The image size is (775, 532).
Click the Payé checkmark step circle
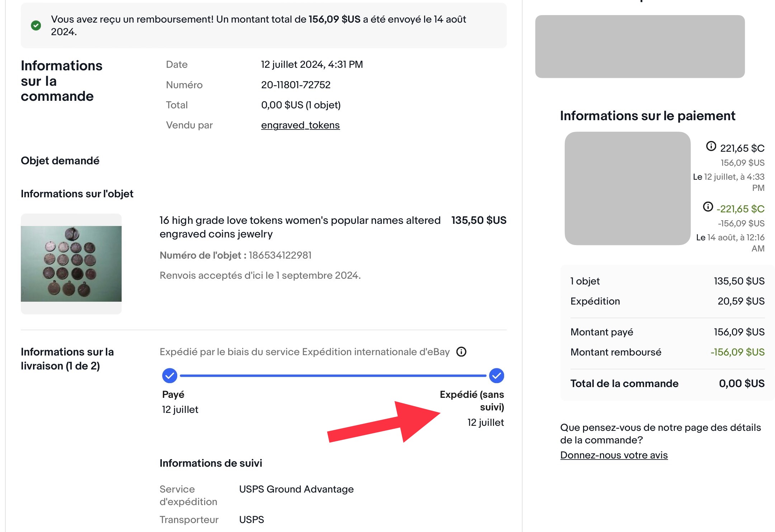(170, 376)
